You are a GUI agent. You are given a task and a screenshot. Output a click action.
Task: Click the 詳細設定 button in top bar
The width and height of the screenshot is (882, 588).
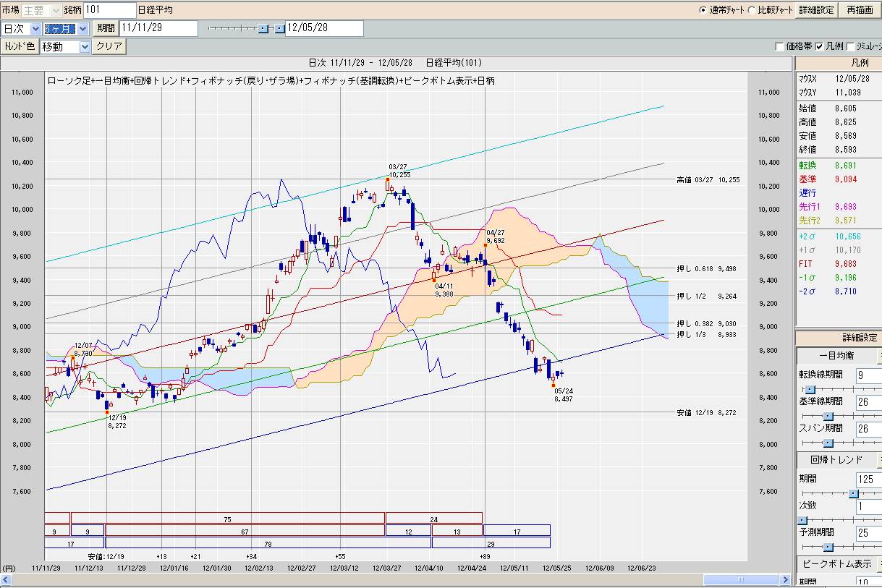(817, 10)
